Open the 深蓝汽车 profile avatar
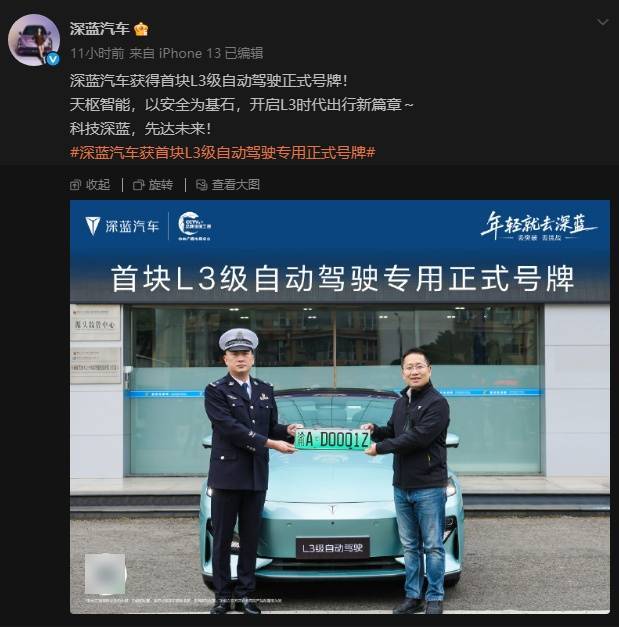The width and height of the screenshot is (619, 627). pyautogui.click(x=34, y=40)
